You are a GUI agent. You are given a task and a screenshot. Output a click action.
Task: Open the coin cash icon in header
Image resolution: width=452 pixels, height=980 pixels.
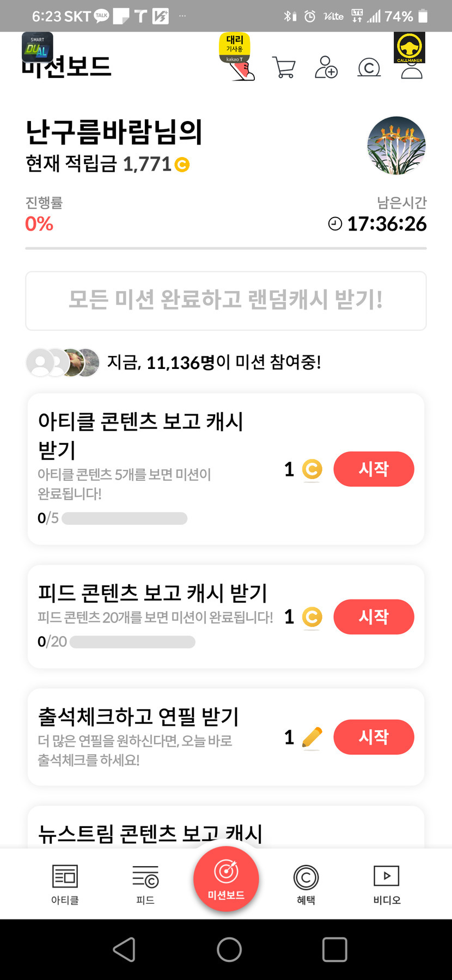[x=369, y=68]
